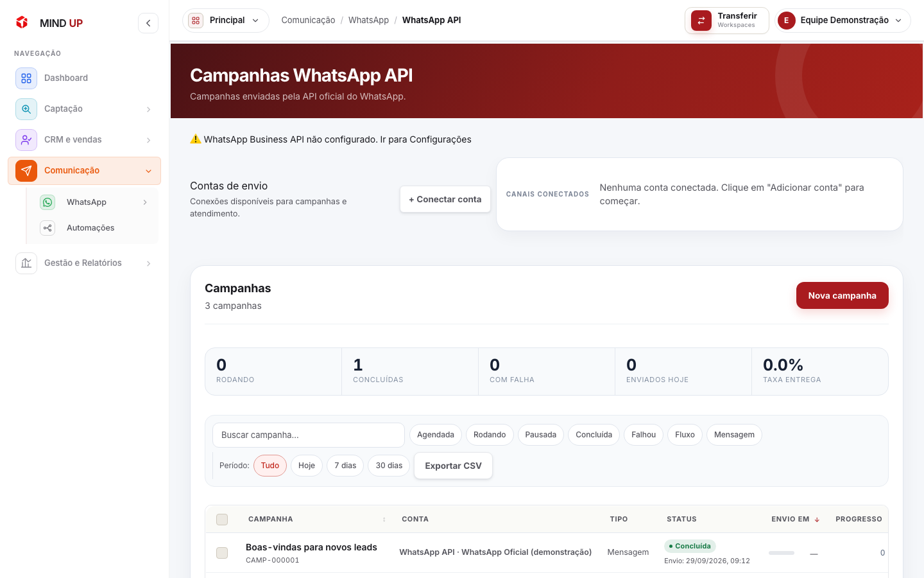Image resolution: width=924 pixels, height=578 pixels.
Task: Follow the Ir para Configurações link
Action: point(426,139)
